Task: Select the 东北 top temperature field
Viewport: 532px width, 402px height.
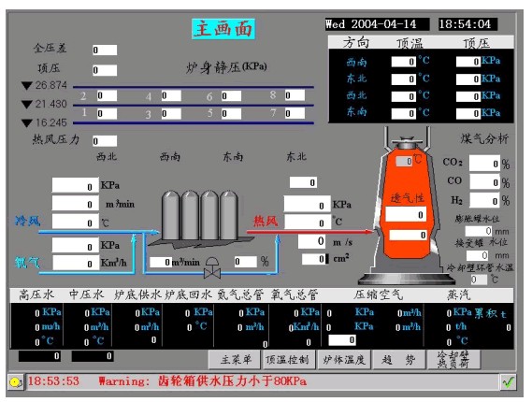Action: pyautogui.click(x=403, y=79)
